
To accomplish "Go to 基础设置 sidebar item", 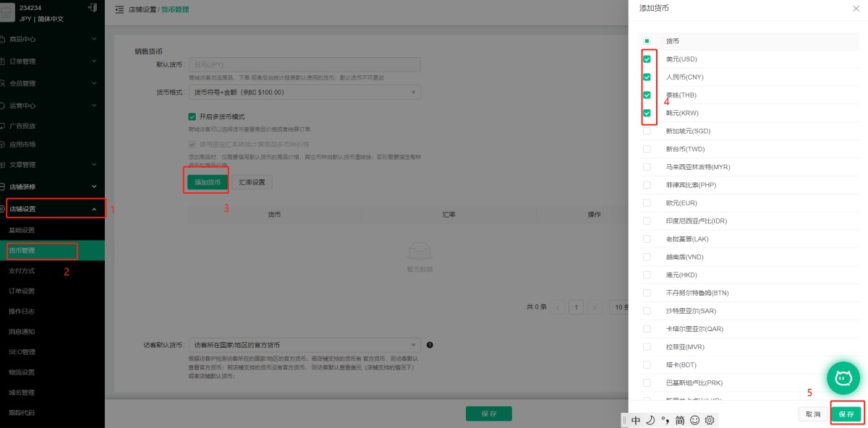I will pos(22,230).
